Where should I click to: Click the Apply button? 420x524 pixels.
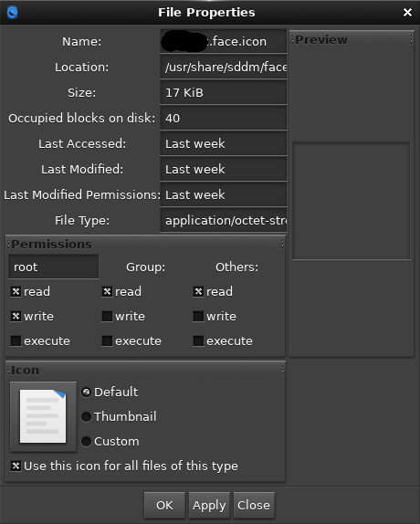point(209,506)
